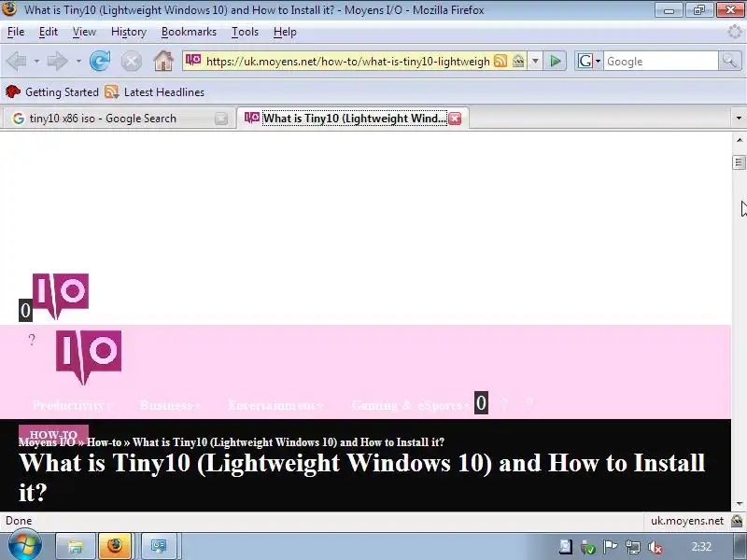
Task: Click the page scrollbar up arrow
Action: (739, 139)
